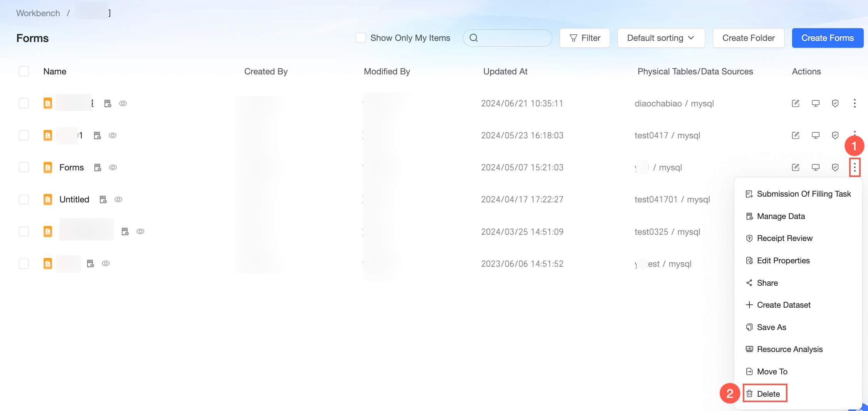
Task: Click the timestamp 2024/06/21 10:35:11
Action: pyautogui.click(x=522, y=103)
